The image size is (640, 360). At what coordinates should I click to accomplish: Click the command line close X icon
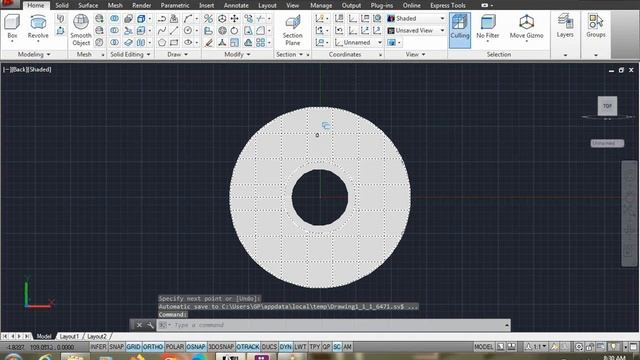tap(139, 325)
